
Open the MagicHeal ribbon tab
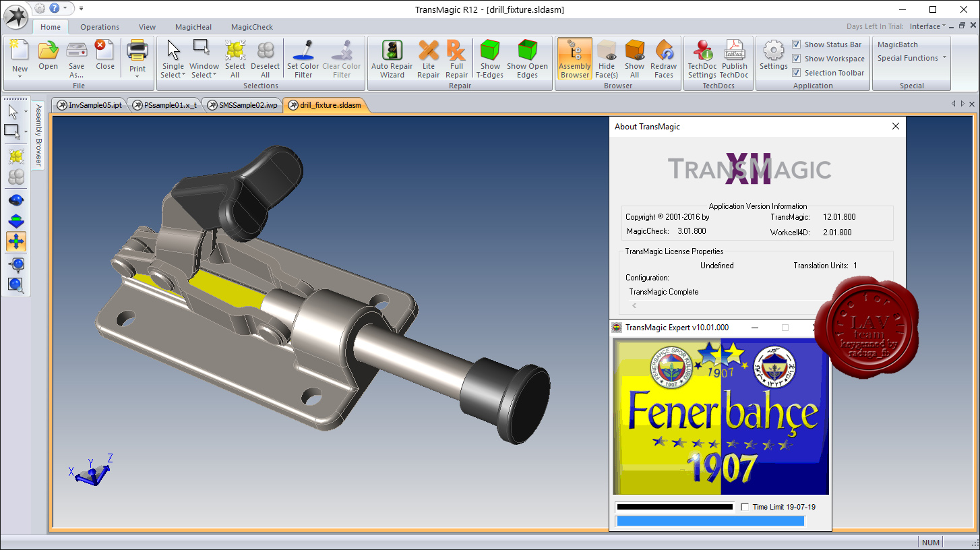pos(193,27)
